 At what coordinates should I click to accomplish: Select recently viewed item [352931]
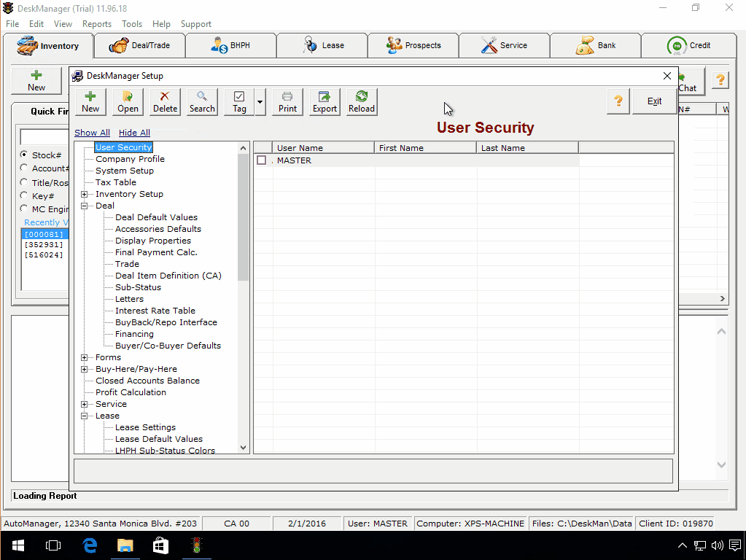point(44,244)
